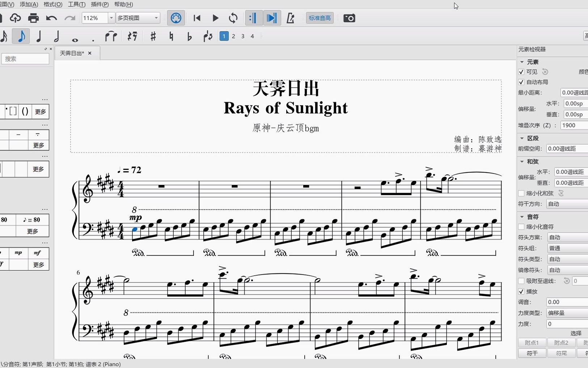Toggle the metronome icon
This screenshot has height=368, width=588.
[x=291, y=18]
